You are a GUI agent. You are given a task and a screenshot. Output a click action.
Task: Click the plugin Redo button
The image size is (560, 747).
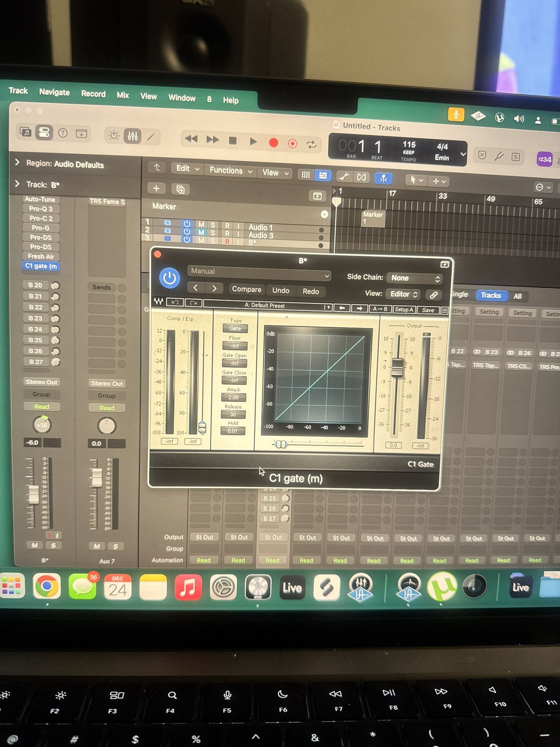[x=311, y=291]
